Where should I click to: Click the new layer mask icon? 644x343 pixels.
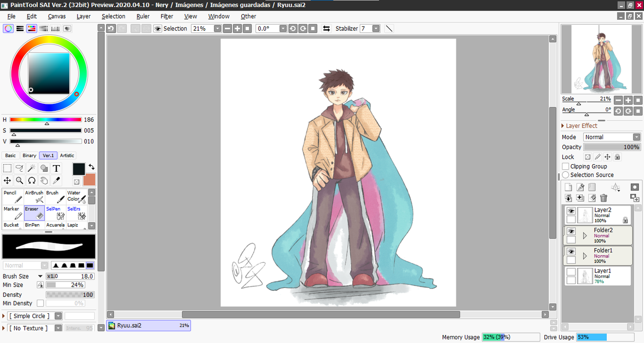tap(634, 187)
